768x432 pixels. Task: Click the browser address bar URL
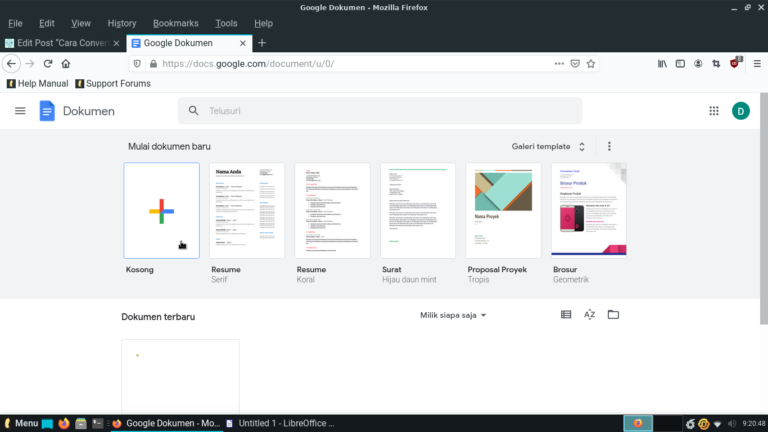pyautogui.click(x=248, y=64)
